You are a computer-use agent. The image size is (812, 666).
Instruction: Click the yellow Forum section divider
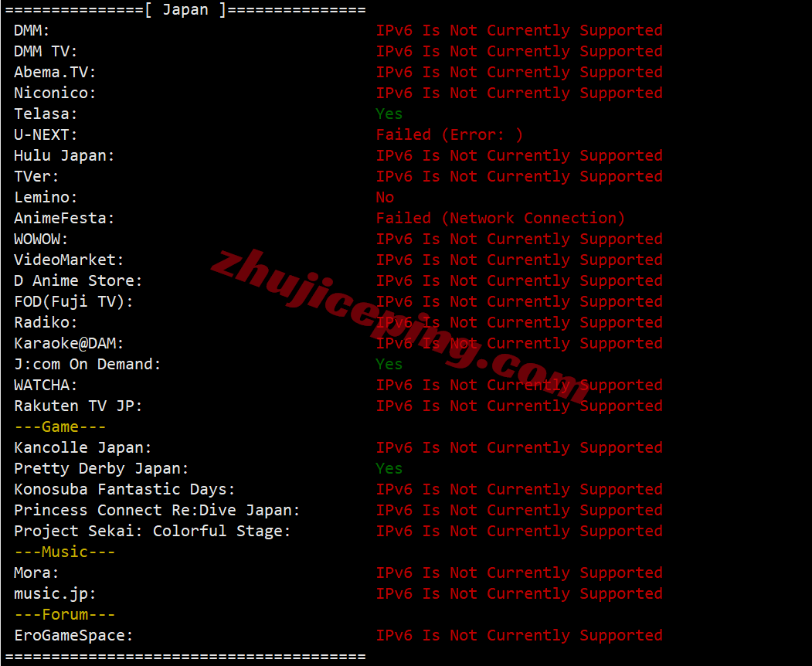pos(65,614)
